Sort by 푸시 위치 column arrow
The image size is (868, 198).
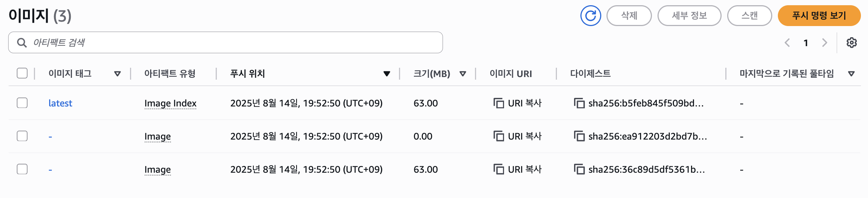click(387, 74)
